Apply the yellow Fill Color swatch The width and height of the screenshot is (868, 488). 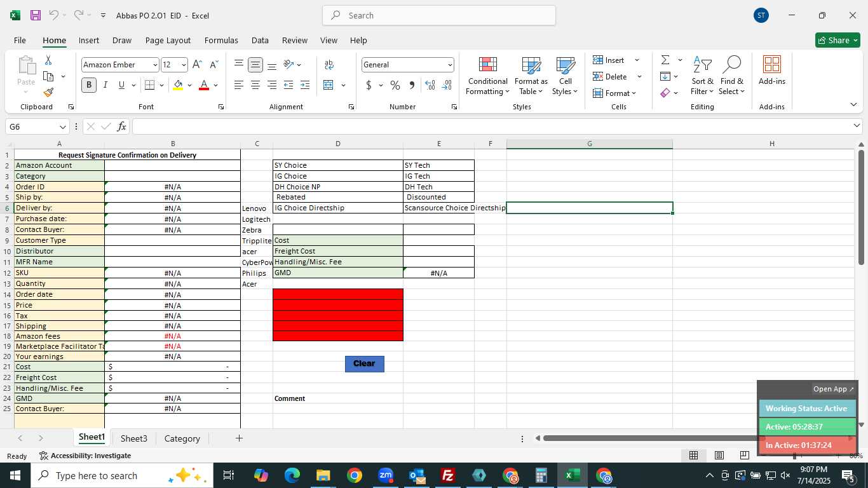point(178,85)
